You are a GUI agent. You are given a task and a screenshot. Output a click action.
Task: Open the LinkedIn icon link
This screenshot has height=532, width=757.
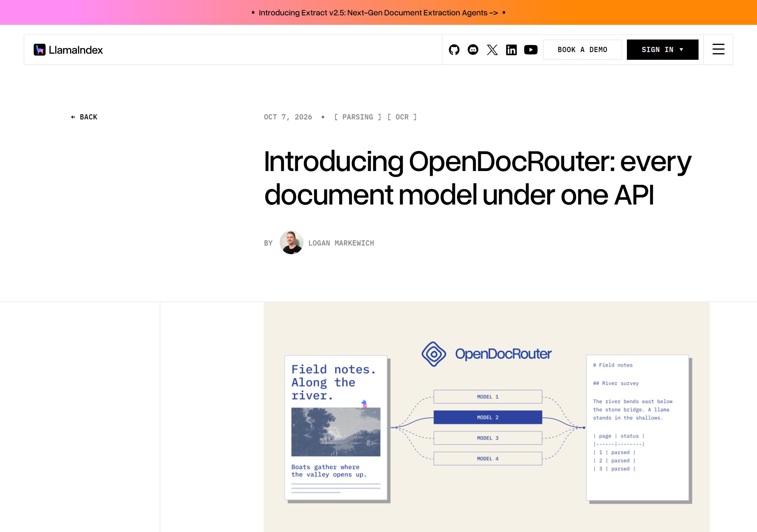(511, 50)
